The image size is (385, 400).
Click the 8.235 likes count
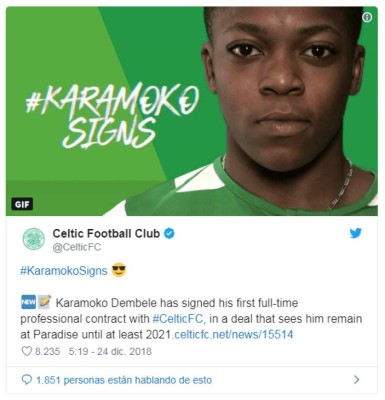point(47,351)
